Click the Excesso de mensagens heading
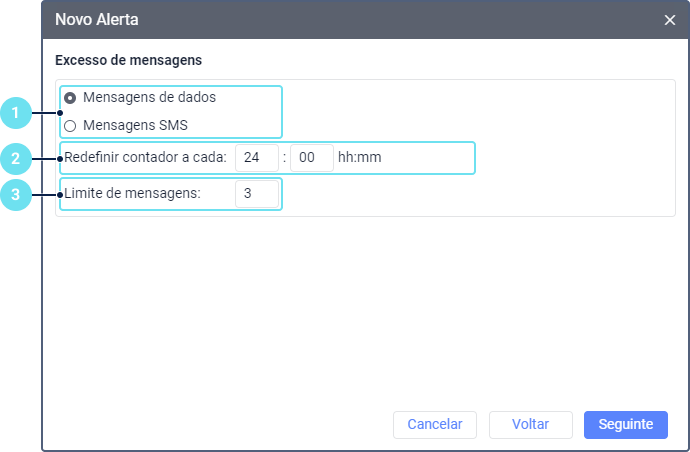The image size is (690, 452). point(129,60)
